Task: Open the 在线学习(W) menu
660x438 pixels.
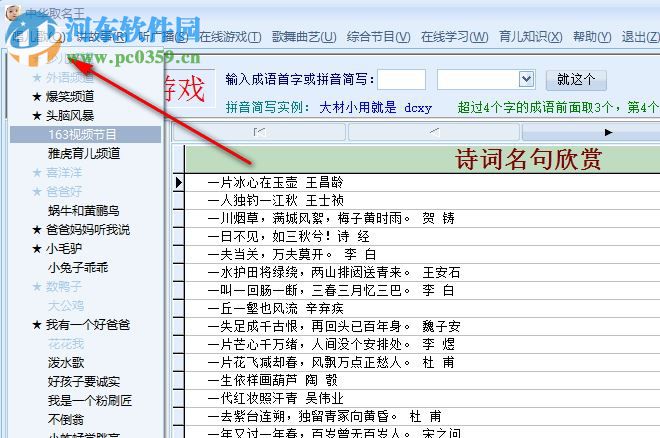Action: coord(455,37)
